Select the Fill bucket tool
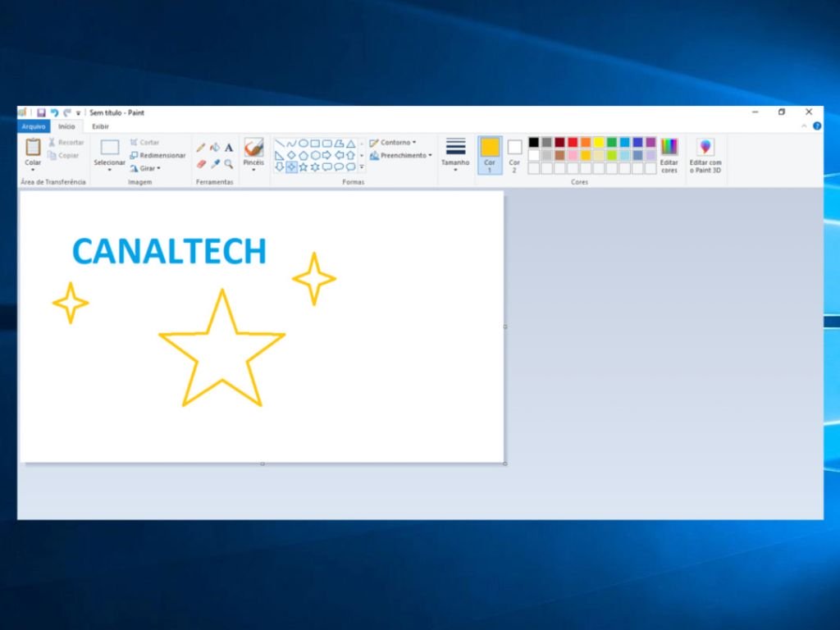Viewport: 840px width, 630px height. pyautogui.click(x=215, y=148)
